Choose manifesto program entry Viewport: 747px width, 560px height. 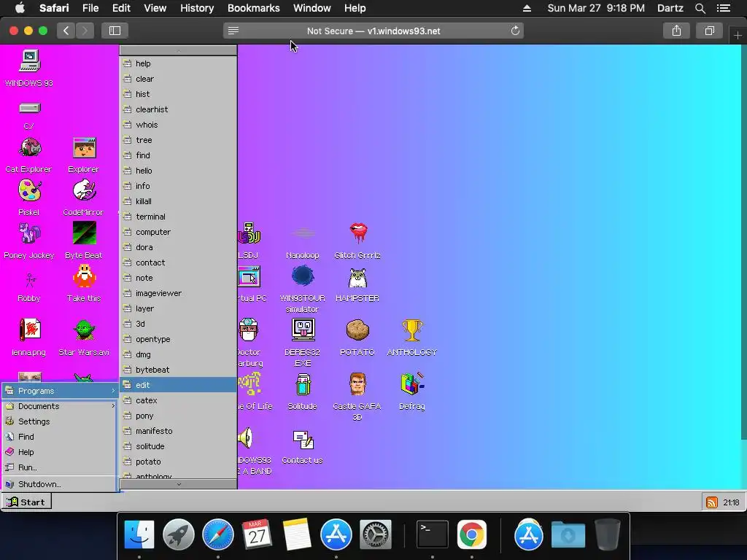tap(178, 431)
